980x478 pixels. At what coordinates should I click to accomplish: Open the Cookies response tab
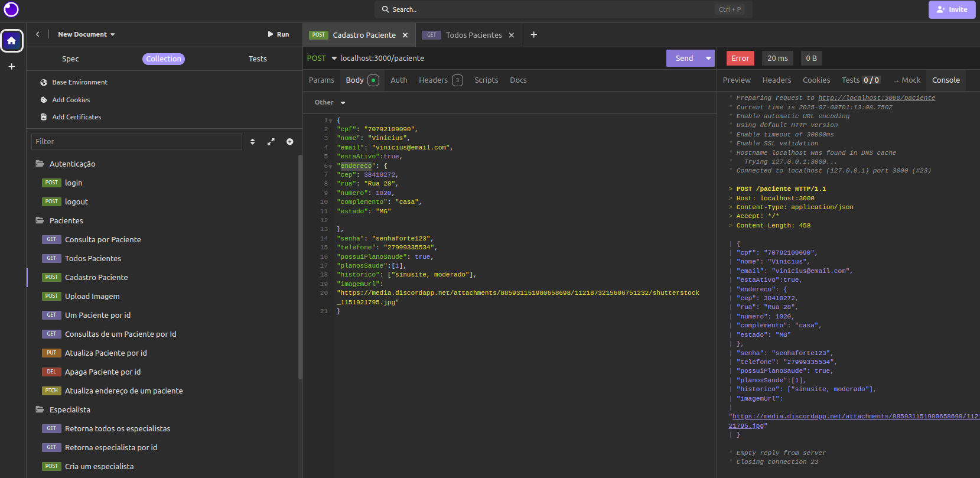pos(816,80)
